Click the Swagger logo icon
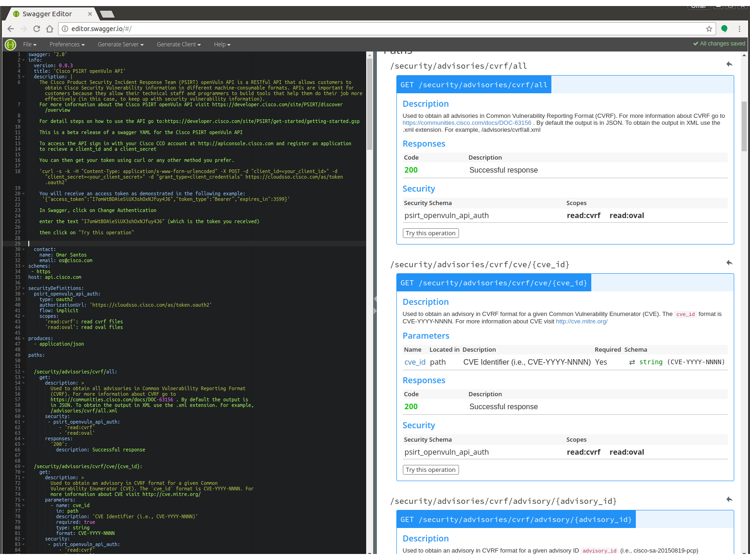Viewport: 750px width, 560px height. pos(10,45)
